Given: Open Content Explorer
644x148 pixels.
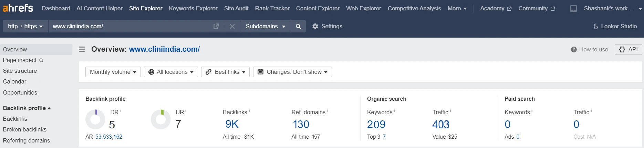Looking at the screenshot, I should pyautogui.click(x=318, y=8).
